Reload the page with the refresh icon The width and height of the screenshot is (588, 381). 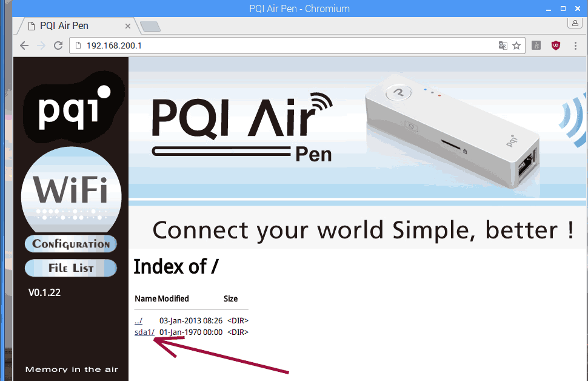tap(58, 46)
